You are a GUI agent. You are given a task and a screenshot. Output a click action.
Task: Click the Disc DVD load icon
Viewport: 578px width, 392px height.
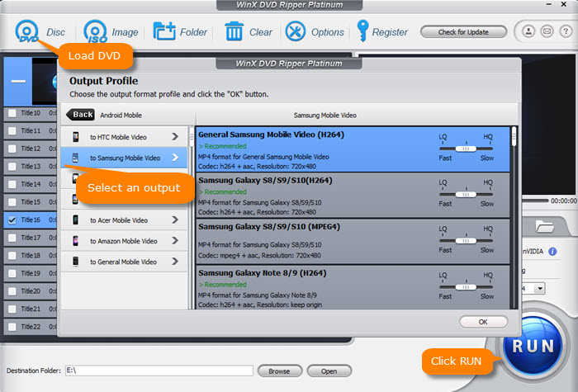click(26, 31)
